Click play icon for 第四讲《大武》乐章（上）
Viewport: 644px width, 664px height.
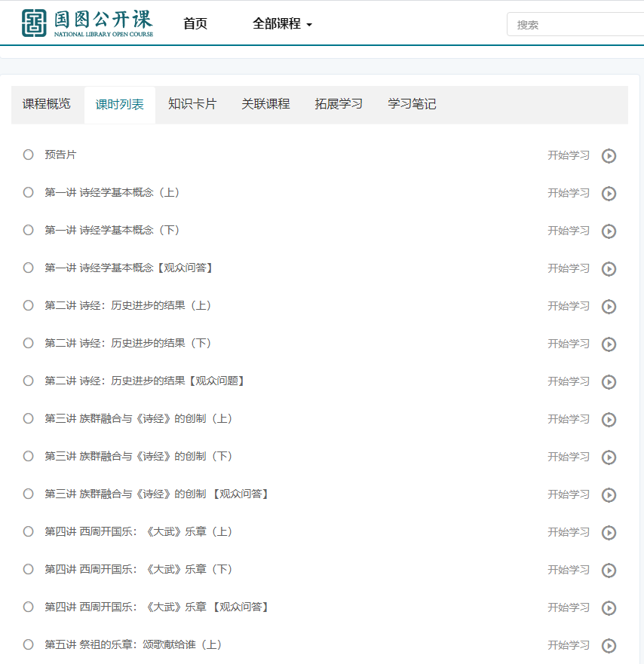[x=609, y=533]
